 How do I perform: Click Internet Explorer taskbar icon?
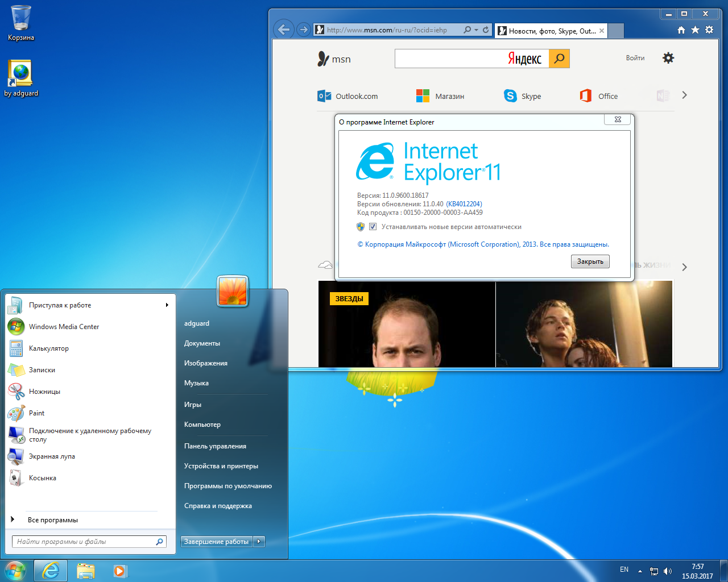(51, 571)
